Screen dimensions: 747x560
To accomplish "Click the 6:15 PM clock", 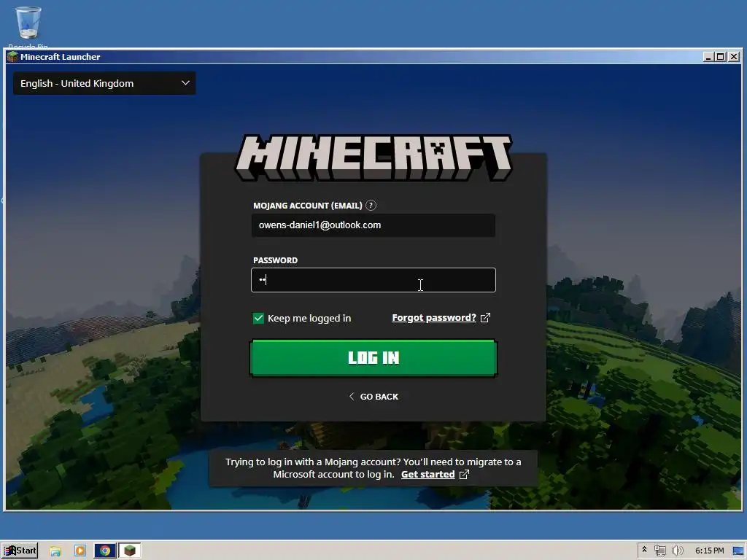I will [709, 551].
